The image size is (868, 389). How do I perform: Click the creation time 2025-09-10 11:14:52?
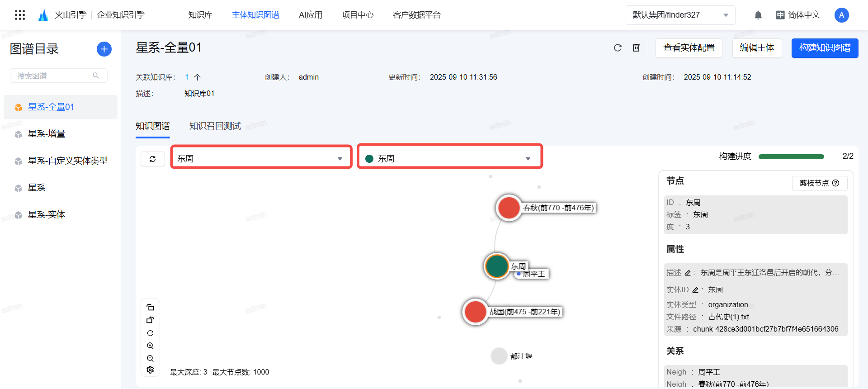coord(717,77)
